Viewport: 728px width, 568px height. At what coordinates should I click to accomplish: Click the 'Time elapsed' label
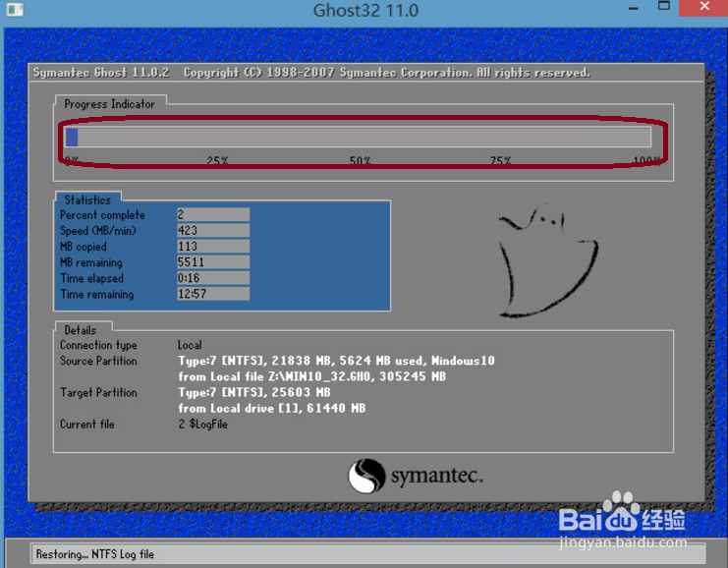coord(92,278)
